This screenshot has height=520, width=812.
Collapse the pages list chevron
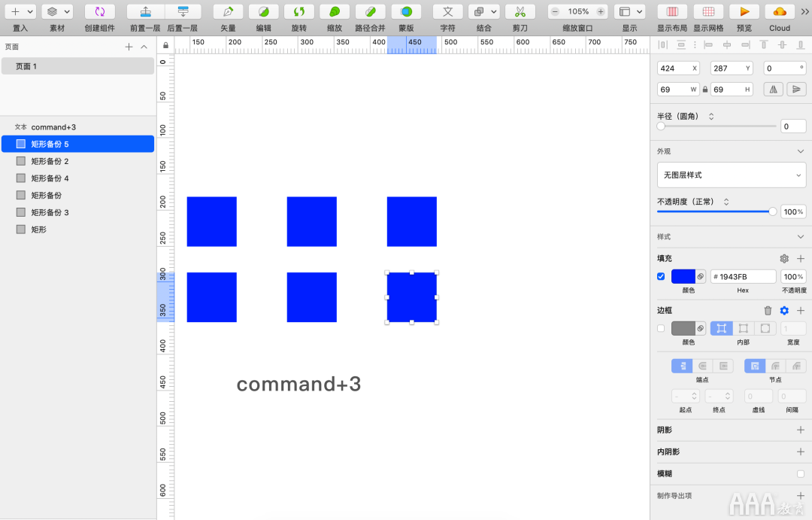(x=144, y=47)
